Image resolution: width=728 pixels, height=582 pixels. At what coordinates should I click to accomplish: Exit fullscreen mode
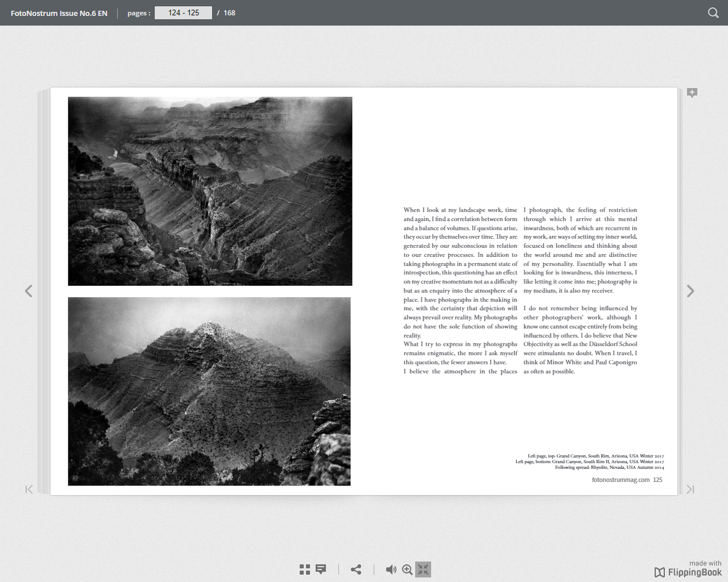423,569
